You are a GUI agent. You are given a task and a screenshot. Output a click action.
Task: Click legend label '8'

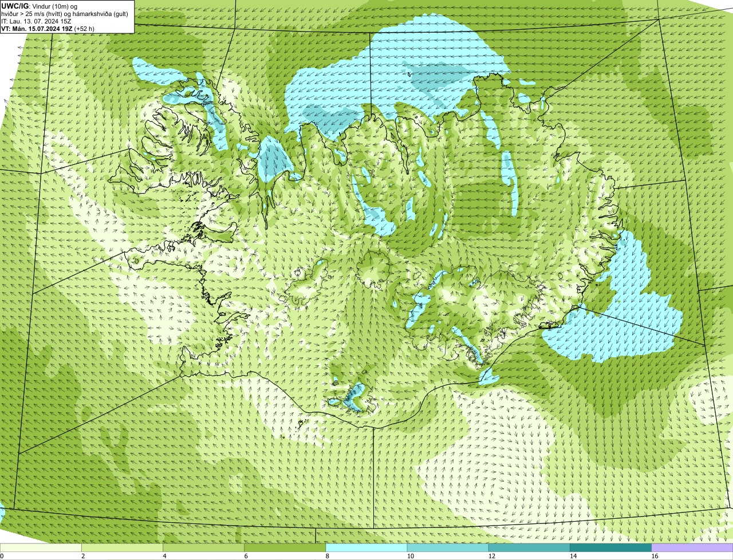328,556
